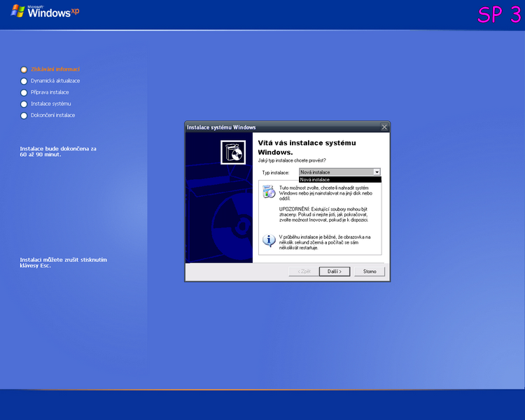Click the Instalace systému step bullet

click(x=24, y=104)
